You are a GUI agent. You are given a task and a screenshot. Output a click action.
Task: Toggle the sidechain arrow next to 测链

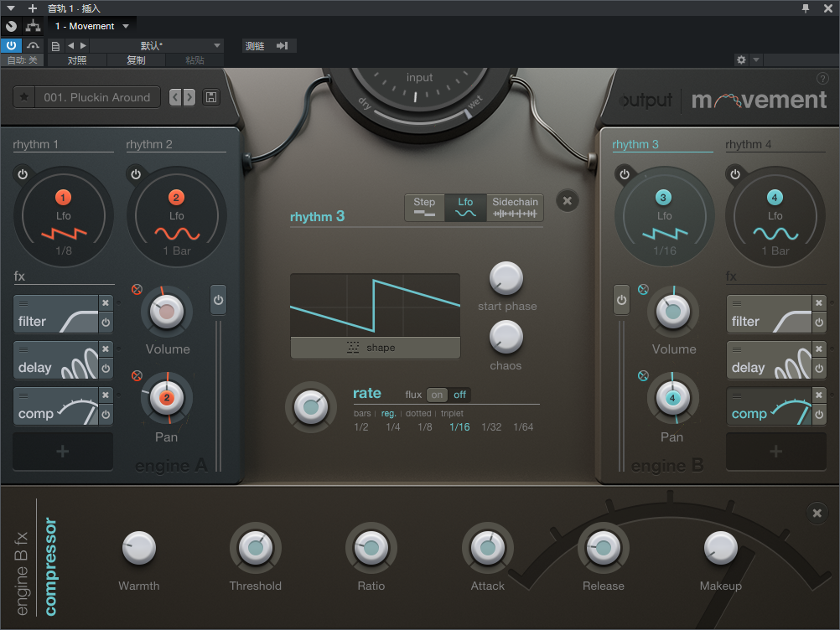(283, 46)
